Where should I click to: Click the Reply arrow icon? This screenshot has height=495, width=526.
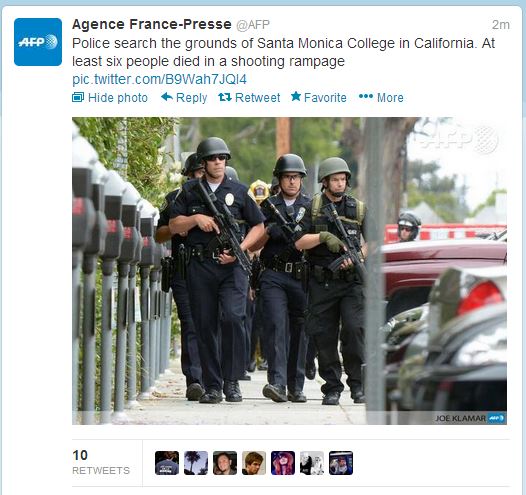tap(167, 97)
